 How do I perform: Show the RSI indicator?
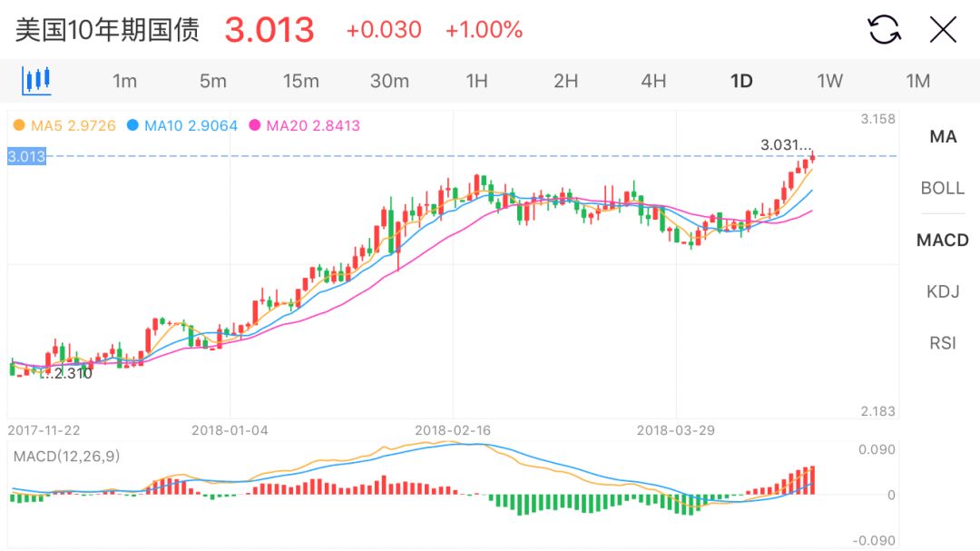[x=943, y=344]
